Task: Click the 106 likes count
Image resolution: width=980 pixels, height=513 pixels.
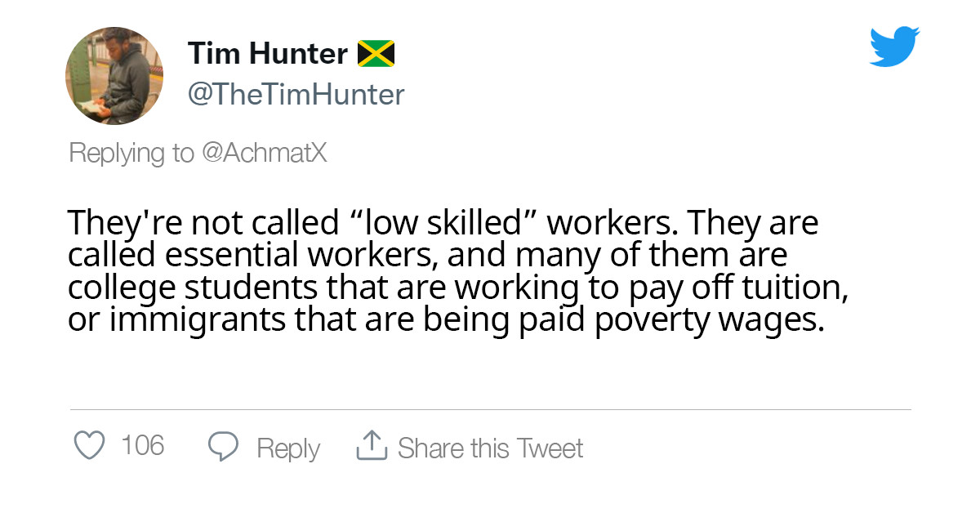Action: (143, 446)
